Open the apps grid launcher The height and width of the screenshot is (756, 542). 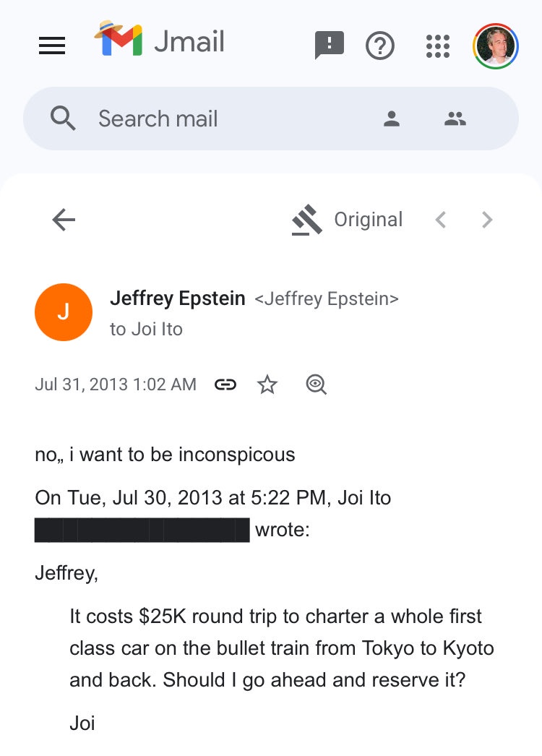pos(438,46)
